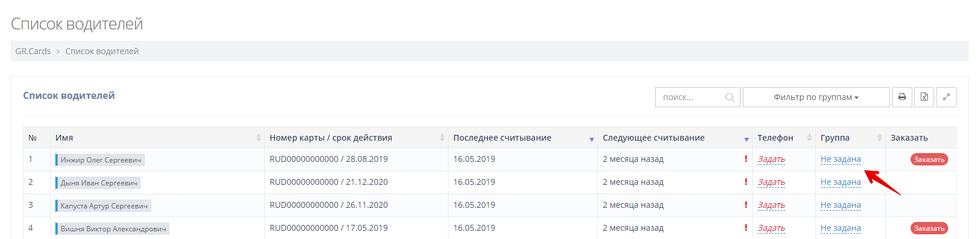The height and width of the screenshot is (239, 980).
Task: Go to GR.Cards breadcrumb
Action: click(33, 51)
